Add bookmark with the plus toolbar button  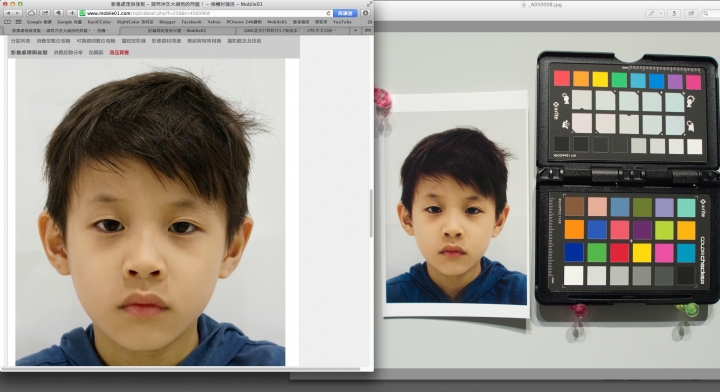[72, 13]
